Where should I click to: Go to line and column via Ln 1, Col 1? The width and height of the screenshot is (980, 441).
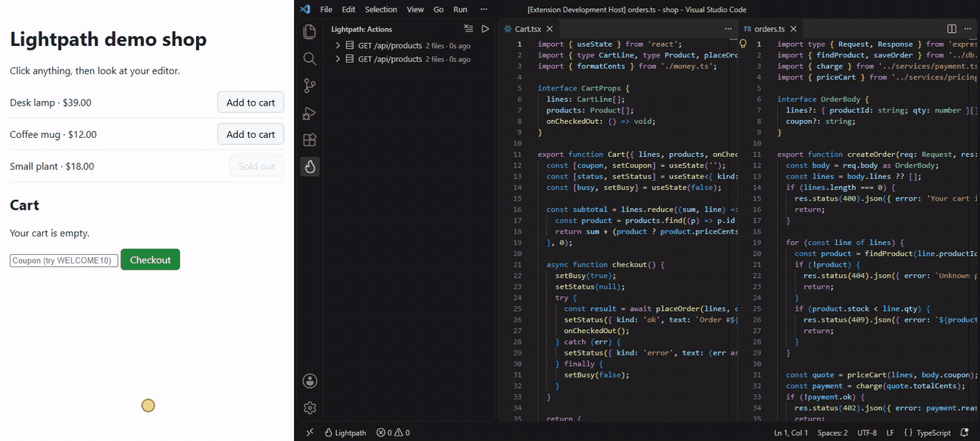tap(791, 433)
